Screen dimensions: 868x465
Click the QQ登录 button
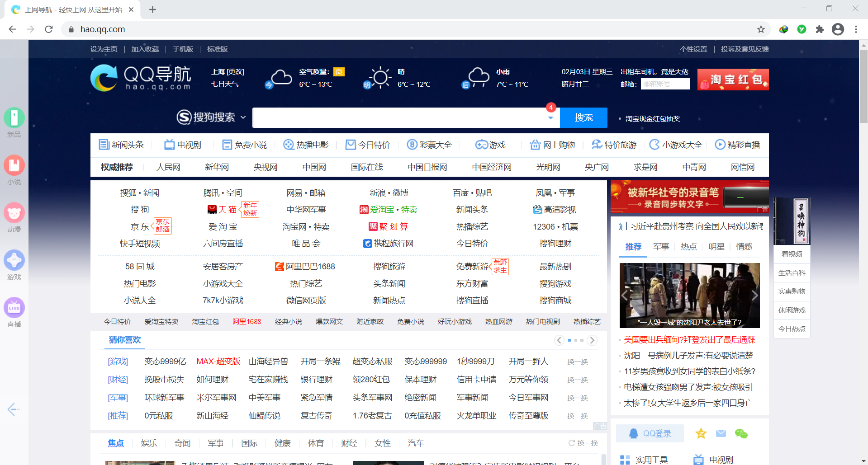650,434
